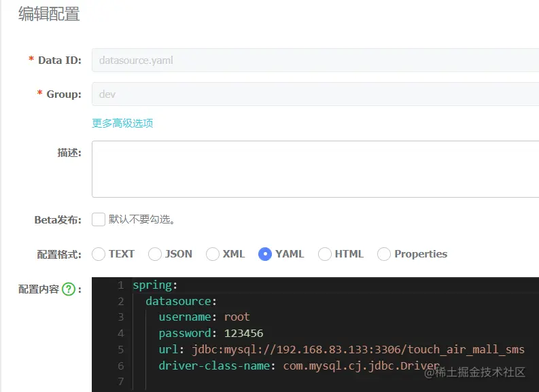Click the 'username: root' line
Image resolution: width=539 pixels, height=392 pixels.
(204, 317)
